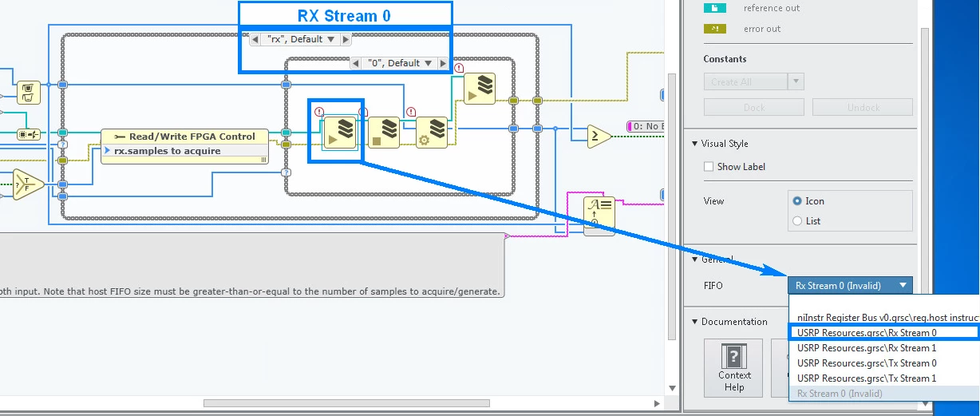Viewport: 980px width, 416px height.
Task: Choose the List view radio button
Action: coord(796,221)
